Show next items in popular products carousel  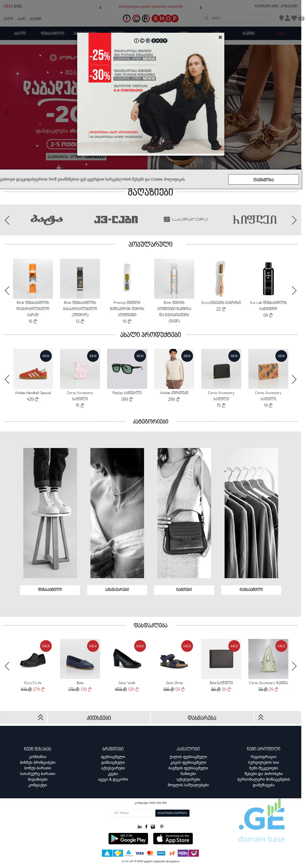tap(294, 291)
